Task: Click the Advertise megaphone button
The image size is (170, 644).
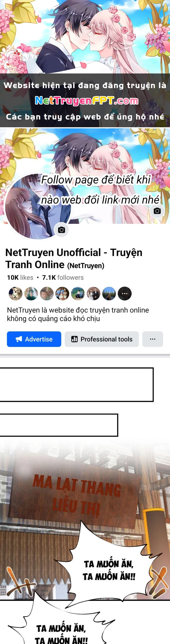Action: pos(34,339)
